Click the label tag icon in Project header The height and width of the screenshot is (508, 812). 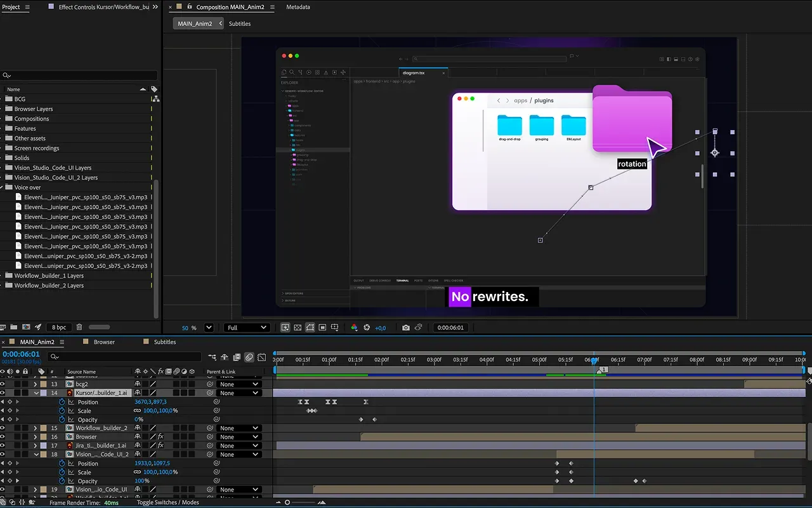[x=154, y=90]
